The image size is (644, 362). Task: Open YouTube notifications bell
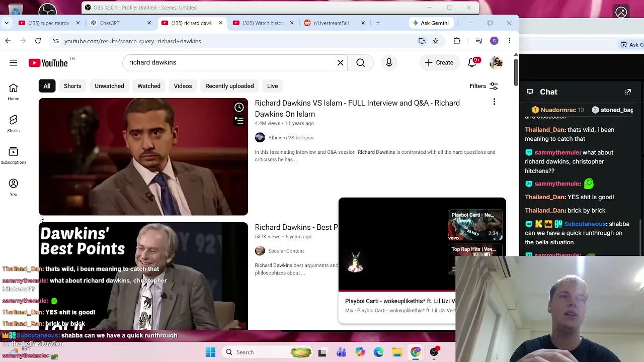[473, 62]
